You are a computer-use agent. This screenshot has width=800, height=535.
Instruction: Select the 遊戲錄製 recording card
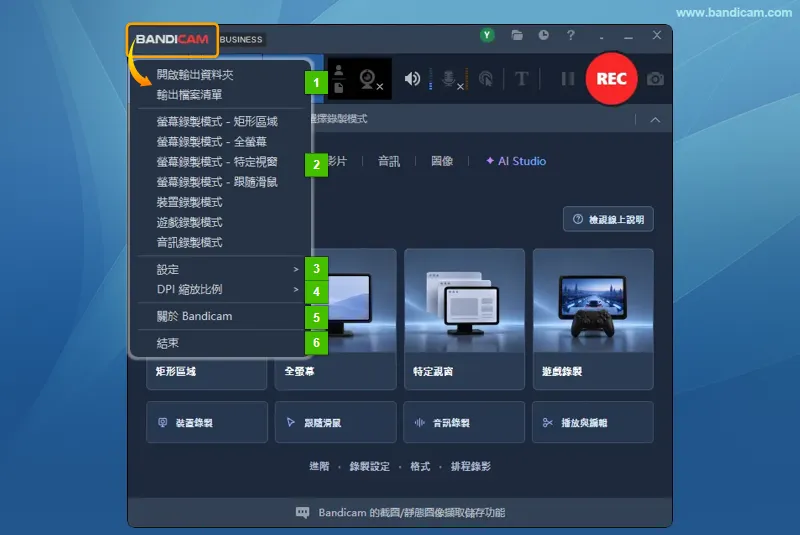pyautogui.click(x=593, y=319)
